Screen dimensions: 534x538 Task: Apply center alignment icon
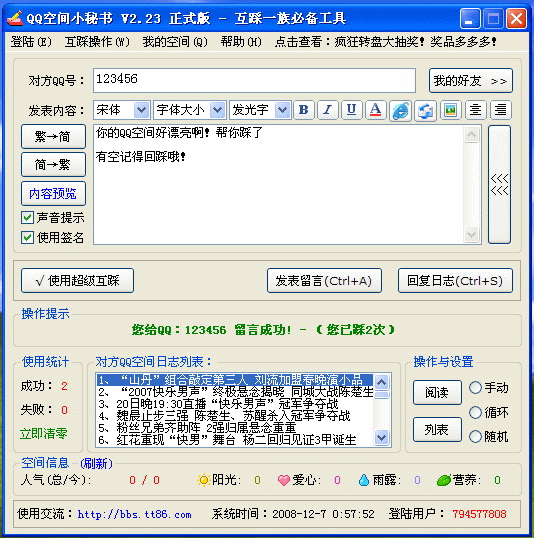(475, 110)
